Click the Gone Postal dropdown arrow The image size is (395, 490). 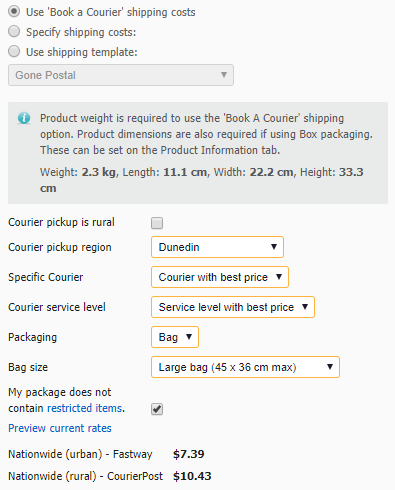[224, 75]
